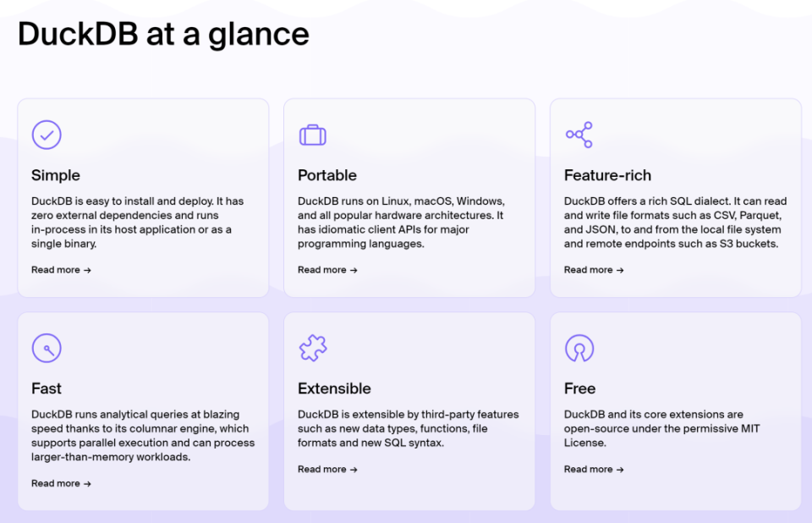Screen dimensions: 812x523
Task: Click the suitcase icon above Portable
Action: (x=313, y=135)
